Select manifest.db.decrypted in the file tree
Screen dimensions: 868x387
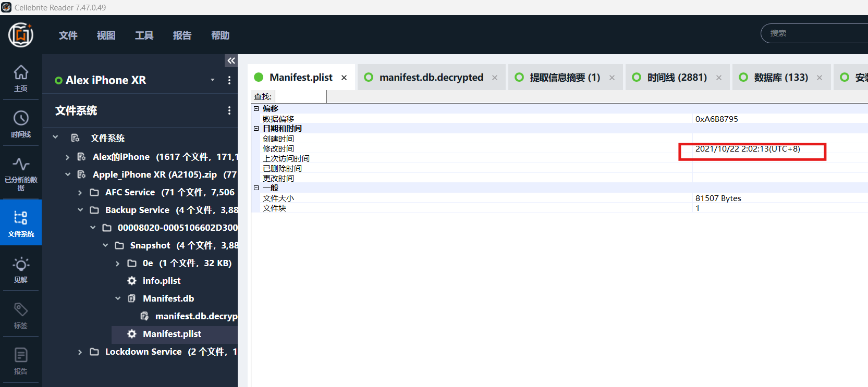[x=196, y=316]
